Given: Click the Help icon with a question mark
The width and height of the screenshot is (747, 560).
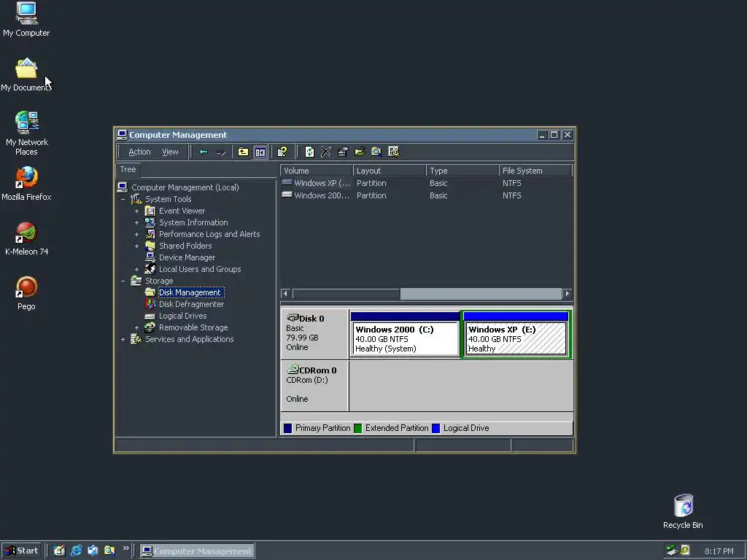Looking at the screenshot, I should tap(282, 152).
